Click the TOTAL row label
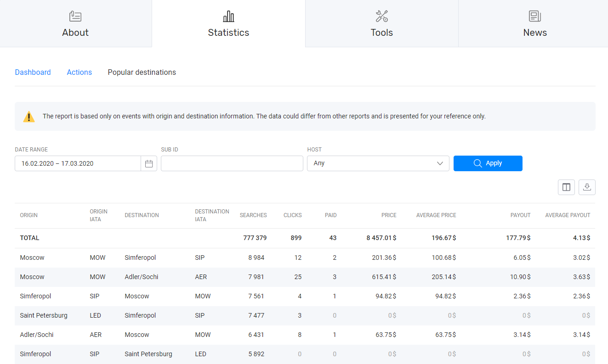 tap(30, 238)
